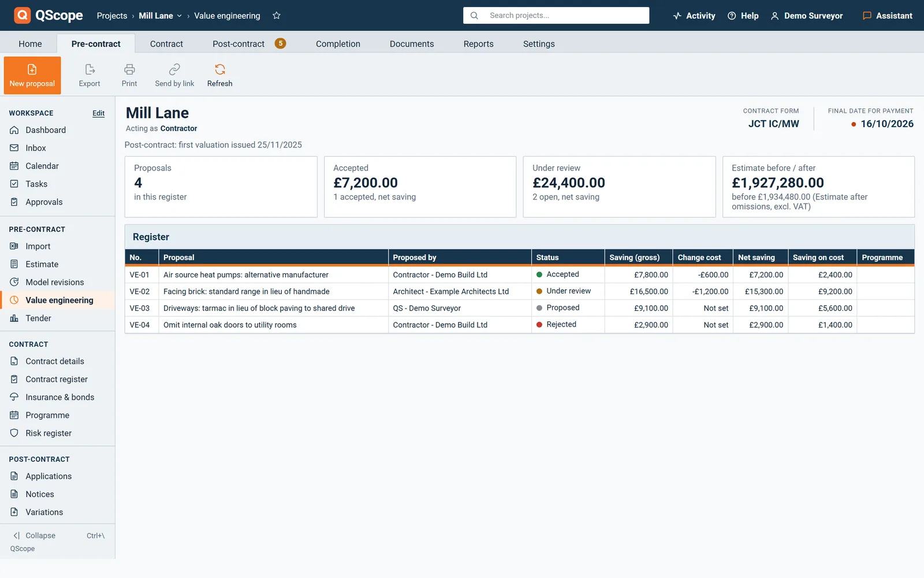The width and height of the screenshot is (924, 578).
Task: Export the register
Action: 90,75
